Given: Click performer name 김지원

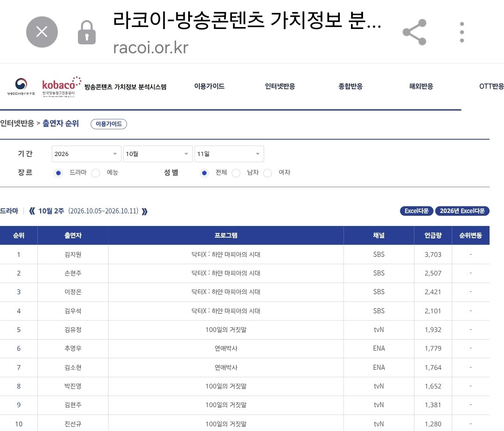Looking at the screenshot, I should pyautogui.click(x=73, y=254).
